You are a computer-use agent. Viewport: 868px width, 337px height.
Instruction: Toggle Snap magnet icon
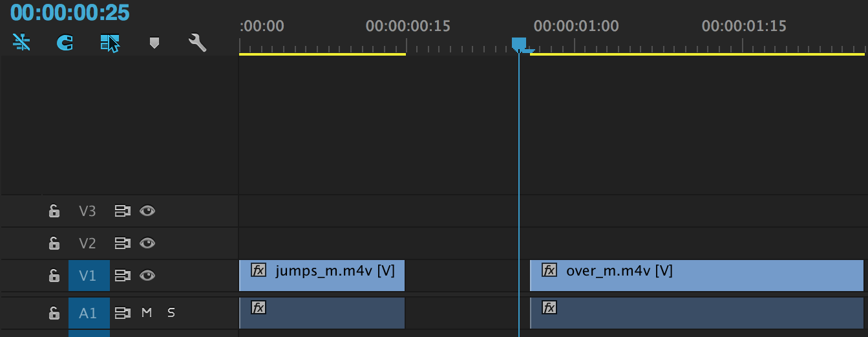click(x=65, y=43)
